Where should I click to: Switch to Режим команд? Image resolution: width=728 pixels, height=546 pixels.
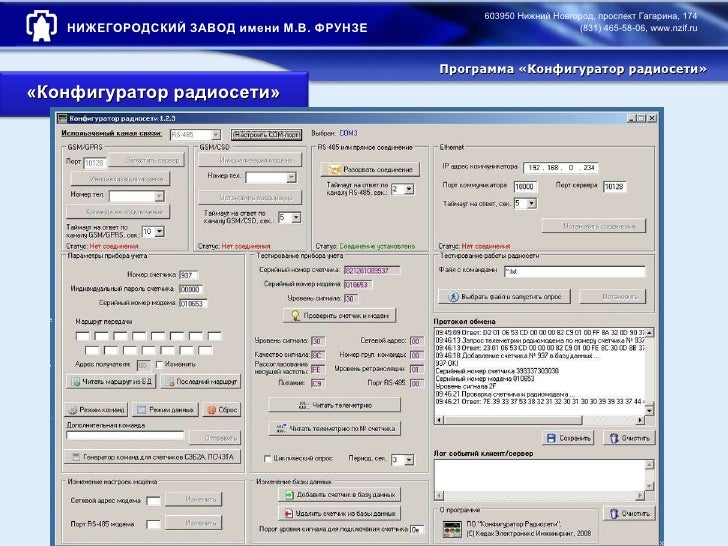[x=97, y=410]
